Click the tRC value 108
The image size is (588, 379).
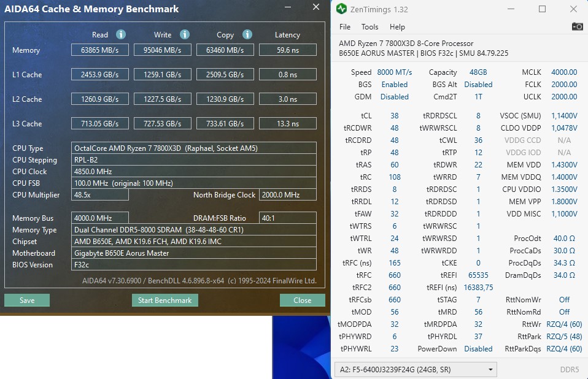click(395, 177)
